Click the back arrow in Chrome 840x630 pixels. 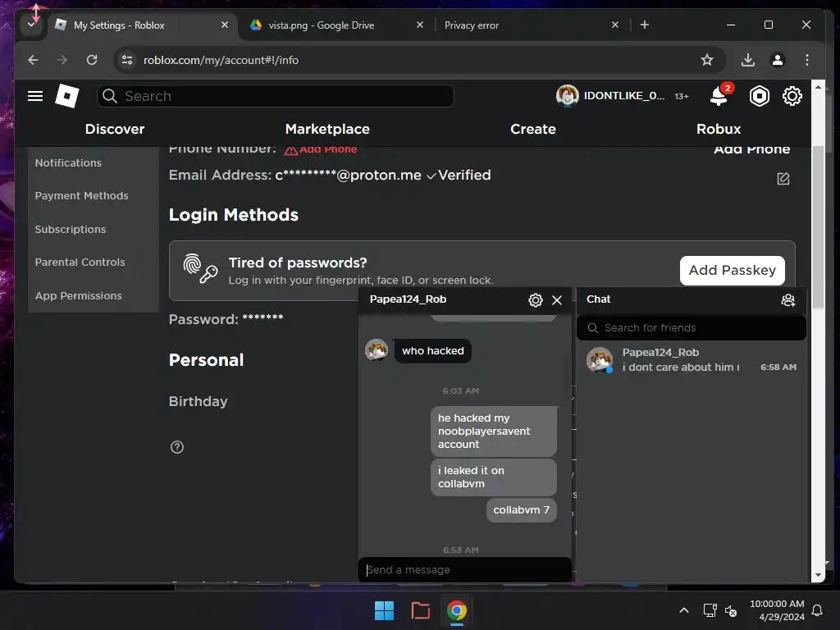[33, 60]
